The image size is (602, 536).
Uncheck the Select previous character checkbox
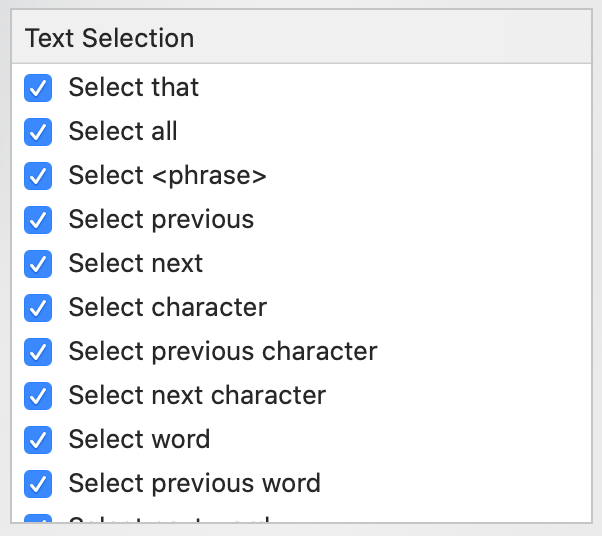(38, 352)
